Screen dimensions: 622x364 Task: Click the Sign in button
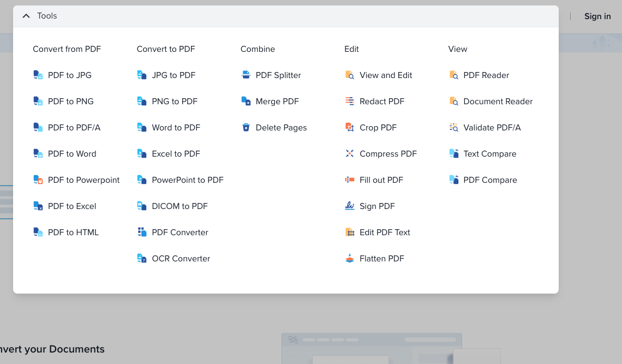pos(597,16)
